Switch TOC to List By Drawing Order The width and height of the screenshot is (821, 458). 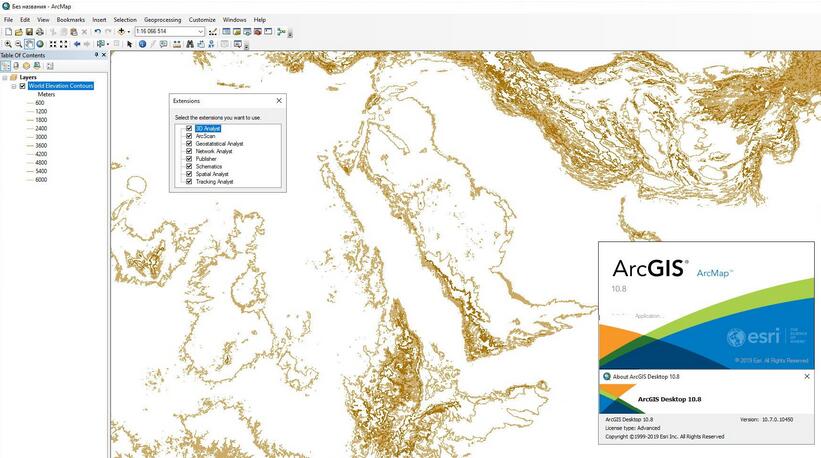click(x=5, y=66)
